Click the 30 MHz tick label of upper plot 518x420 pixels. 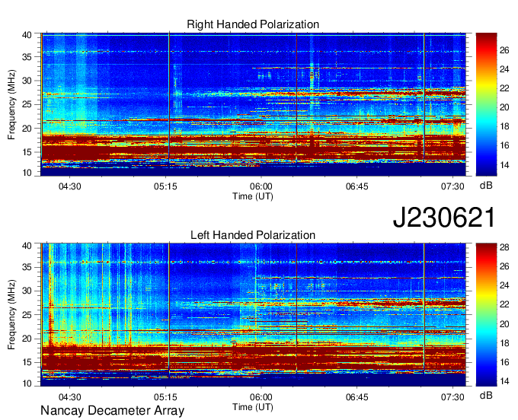[x=27, y=81]
